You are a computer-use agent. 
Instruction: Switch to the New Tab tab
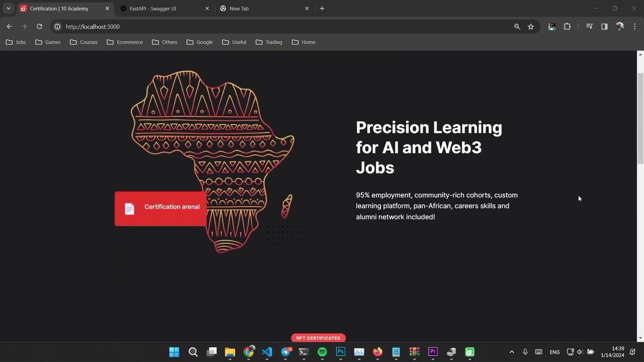265,9
